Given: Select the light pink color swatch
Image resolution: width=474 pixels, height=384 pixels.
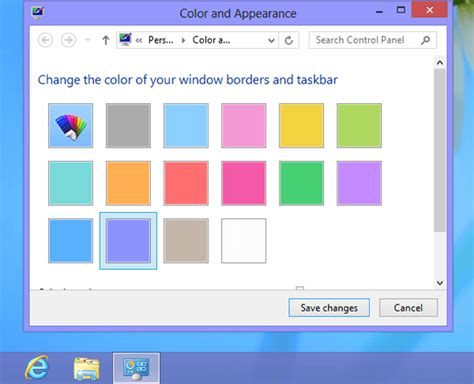Looking at the screenshot, I should tap(244, 125).
